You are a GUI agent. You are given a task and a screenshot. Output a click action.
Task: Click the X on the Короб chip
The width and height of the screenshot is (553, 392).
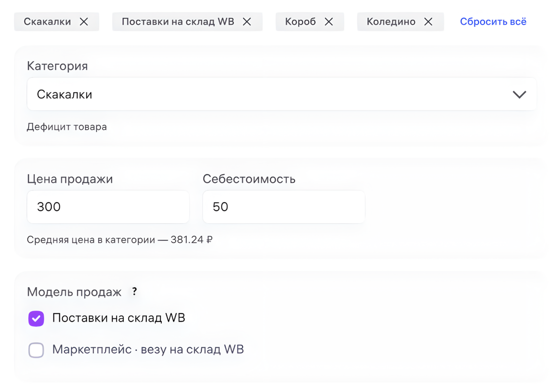coord(329,22)
